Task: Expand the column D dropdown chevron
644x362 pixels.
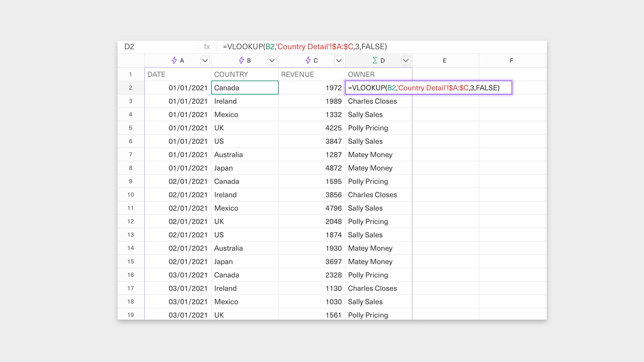Action: pos(405,60)
